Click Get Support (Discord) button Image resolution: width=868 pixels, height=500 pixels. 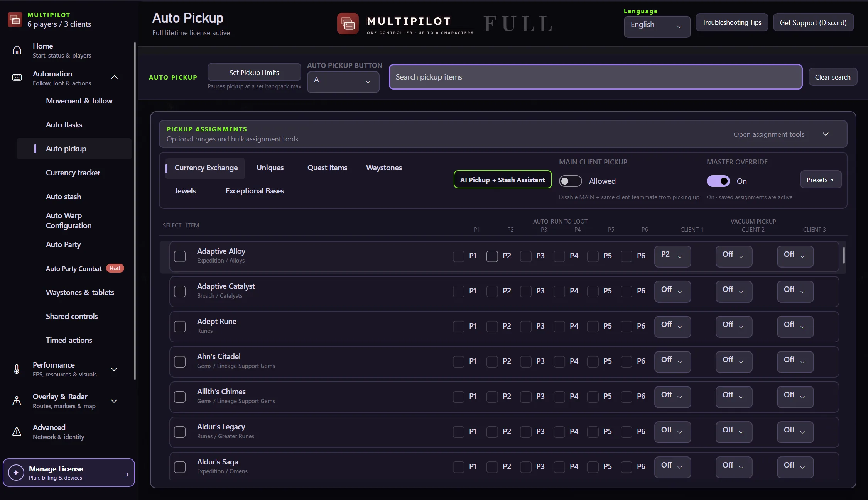tap(813, 22)
